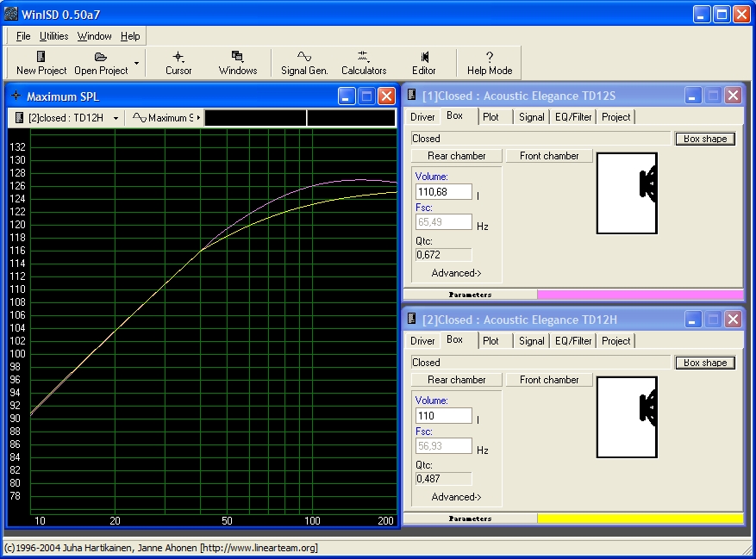
Task: Click the Open Project toolbar icon
Action: [101, 63]
